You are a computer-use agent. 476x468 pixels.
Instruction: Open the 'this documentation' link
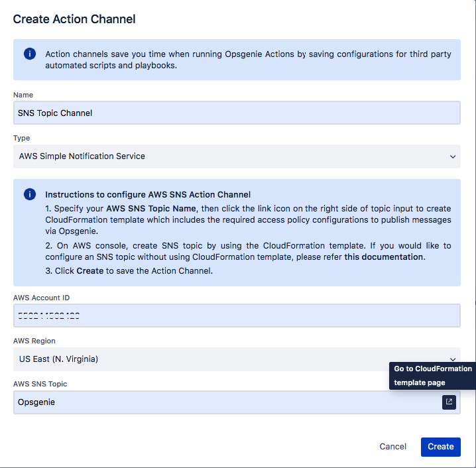383,257
